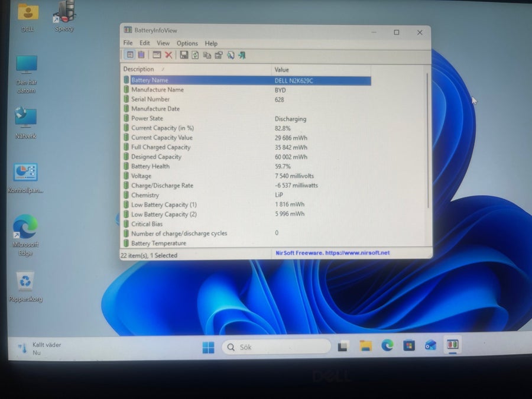The height and width of the screenshot is (399, 532).
Task: Click the Discharging value
Action: (290, 119)
